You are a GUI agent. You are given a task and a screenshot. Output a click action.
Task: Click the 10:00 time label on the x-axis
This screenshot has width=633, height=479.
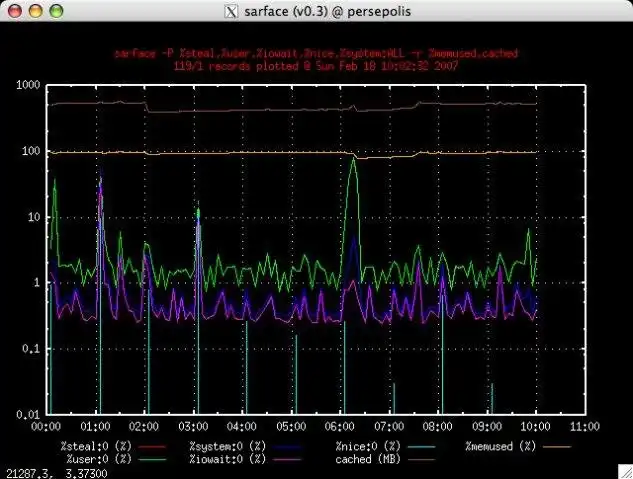pos(535,427)
